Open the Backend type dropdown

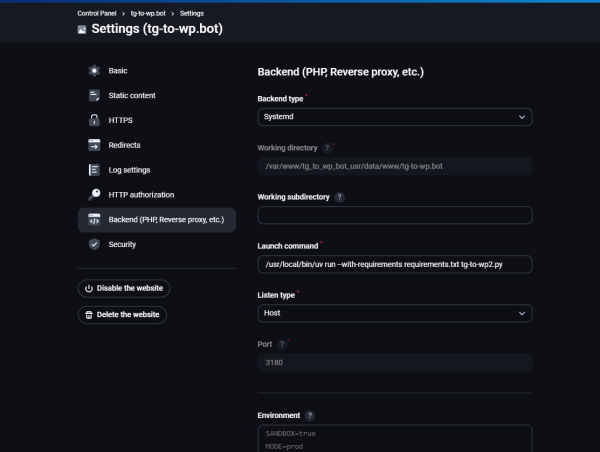[394, 117]
